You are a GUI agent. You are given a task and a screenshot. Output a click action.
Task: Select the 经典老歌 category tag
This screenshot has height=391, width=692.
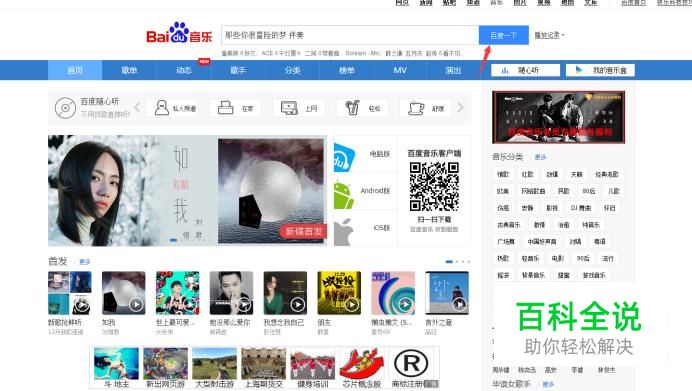pos(607,174)
